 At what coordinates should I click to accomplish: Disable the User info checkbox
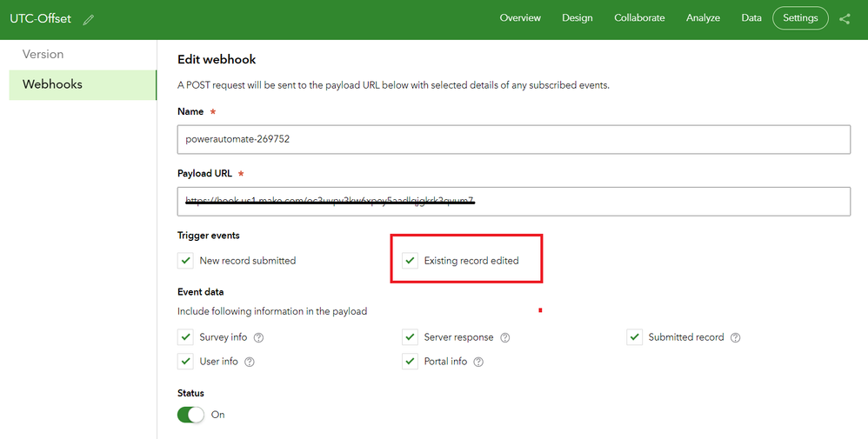pos(185,362)
